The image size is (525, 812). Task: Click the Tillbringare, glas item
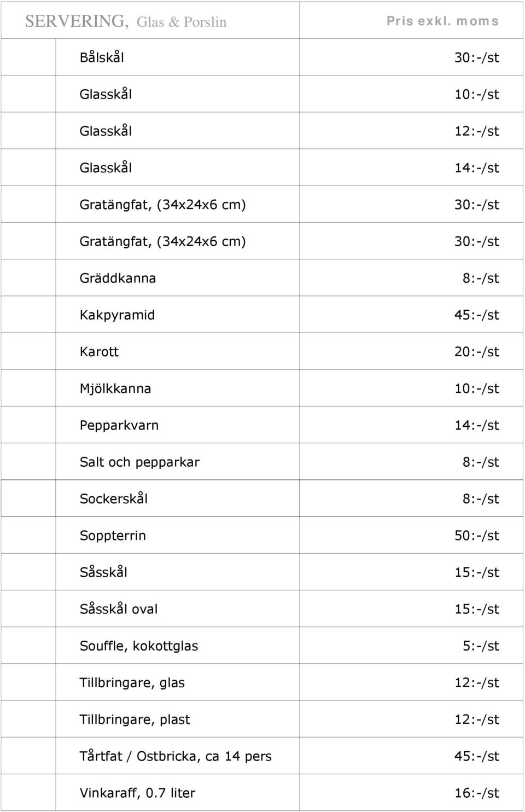click(x=132, y=682)
